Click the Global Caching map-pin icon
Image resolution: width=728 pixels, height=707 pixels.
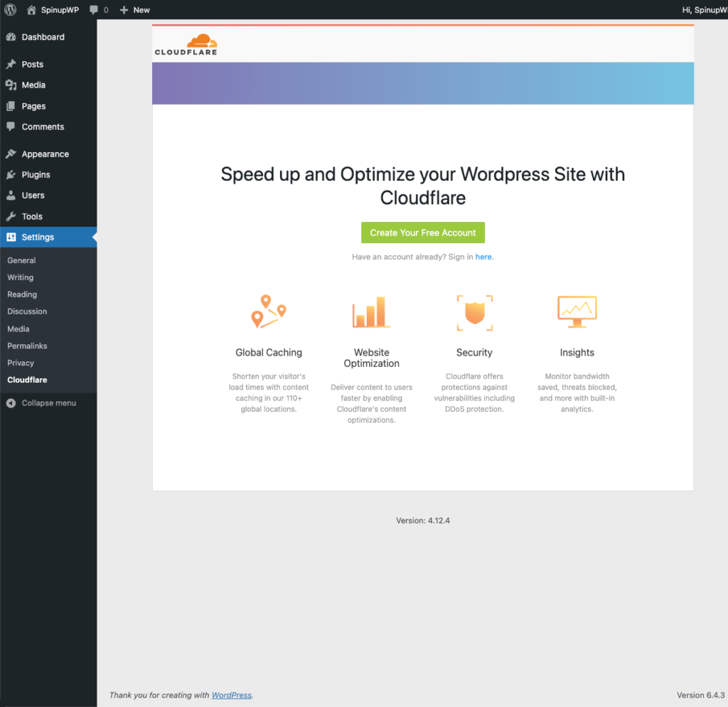(x=269, y=312)
